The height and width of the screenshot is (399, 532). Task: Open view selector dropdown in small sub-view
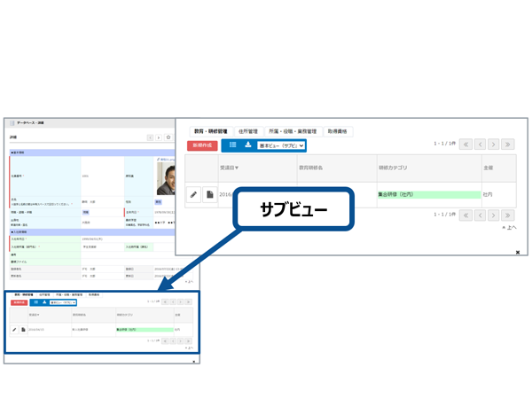coord(63,302)
